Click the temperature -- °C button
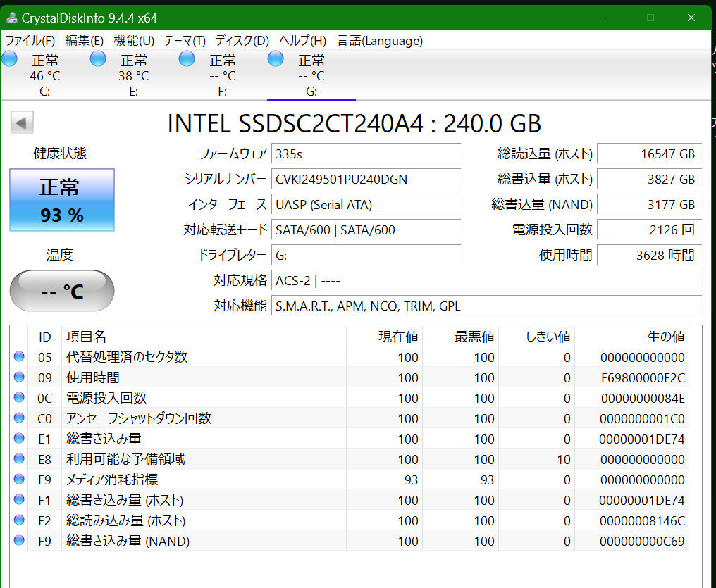The image size is (716, 588). (62, 291)
